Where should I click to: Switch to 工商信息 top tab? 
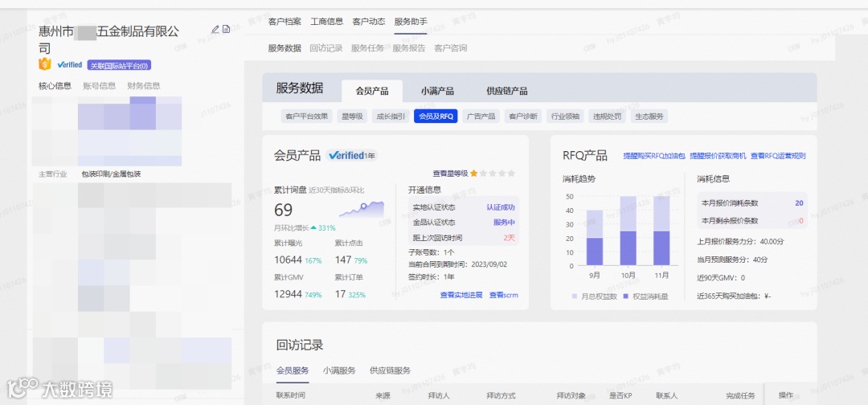pyautogui.click(x=326, y=22)
